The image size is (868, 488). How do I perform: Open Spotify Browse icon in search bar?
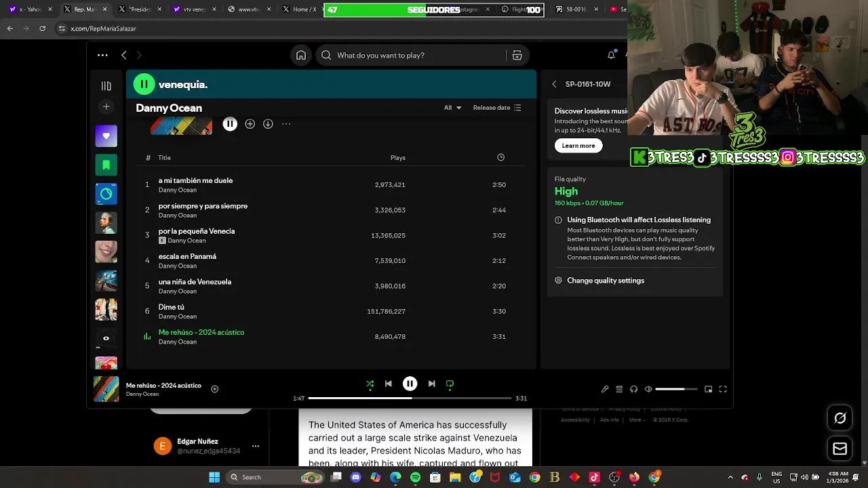pyautogui.click(x=517, y=56)
